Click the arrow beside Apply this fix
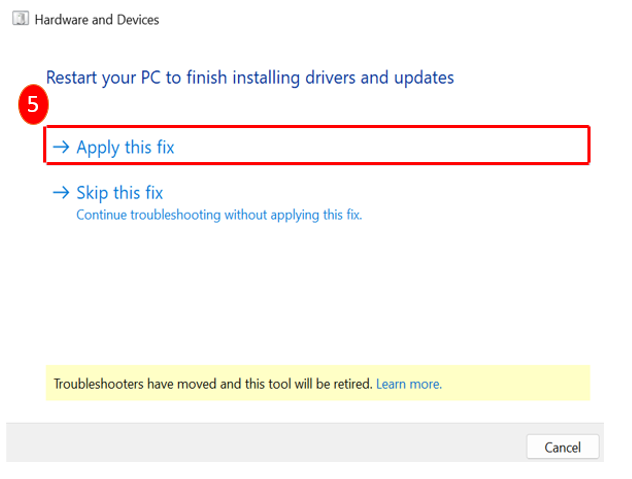The image size is (632, 479). click(x=61, y=147)
